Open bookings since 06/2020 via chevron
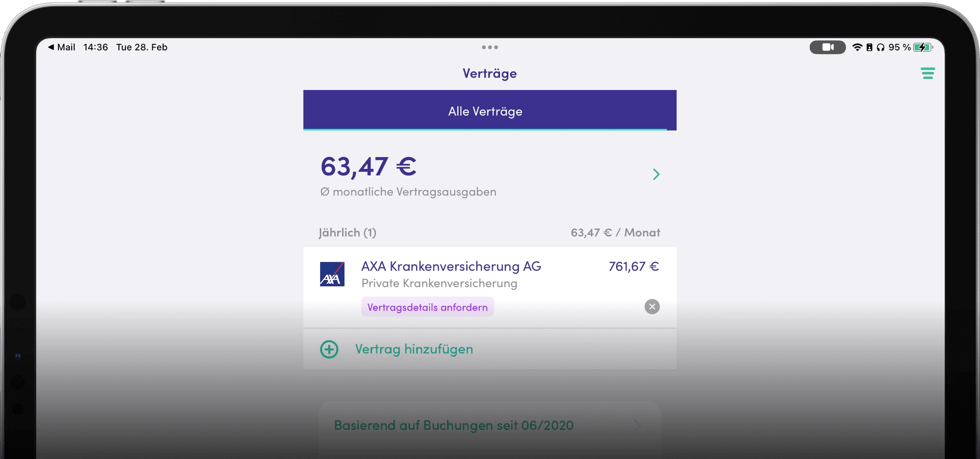This screenshot has width=980, height=459. pos(637,425)
